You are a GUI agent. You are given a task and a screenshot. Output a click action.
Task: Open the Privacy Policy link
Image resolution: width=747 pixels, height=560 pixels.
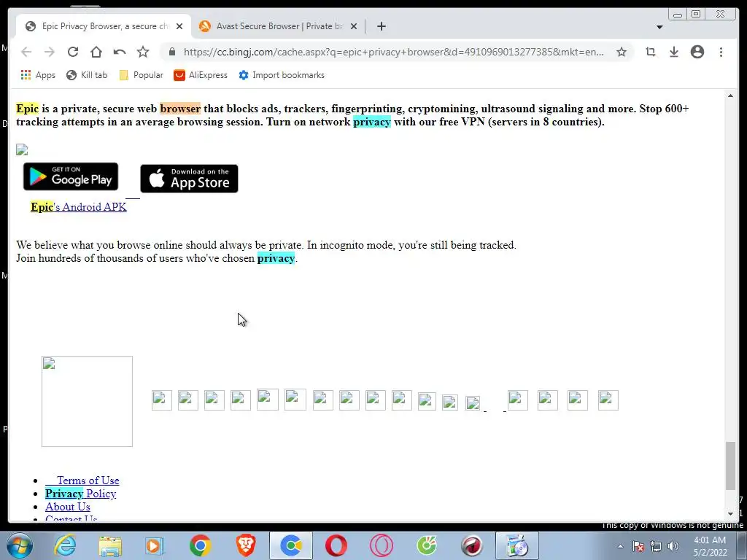tap(80, 494)
